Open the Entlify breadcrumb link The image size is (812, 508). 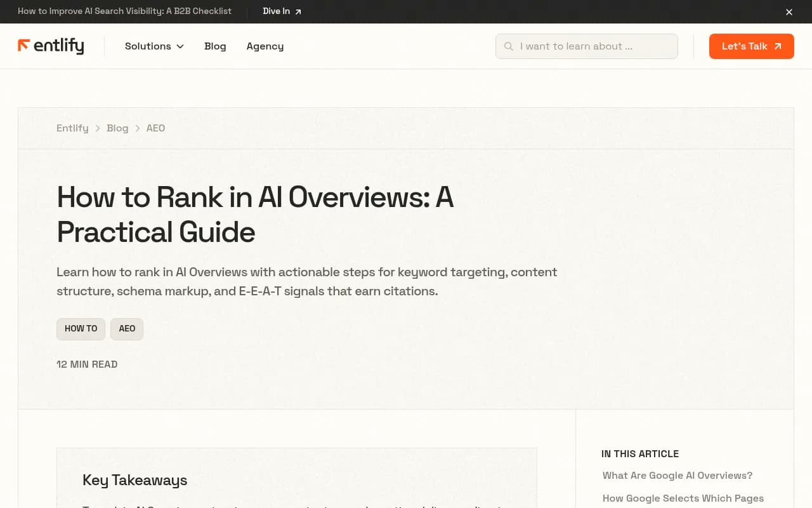(72, 128)
